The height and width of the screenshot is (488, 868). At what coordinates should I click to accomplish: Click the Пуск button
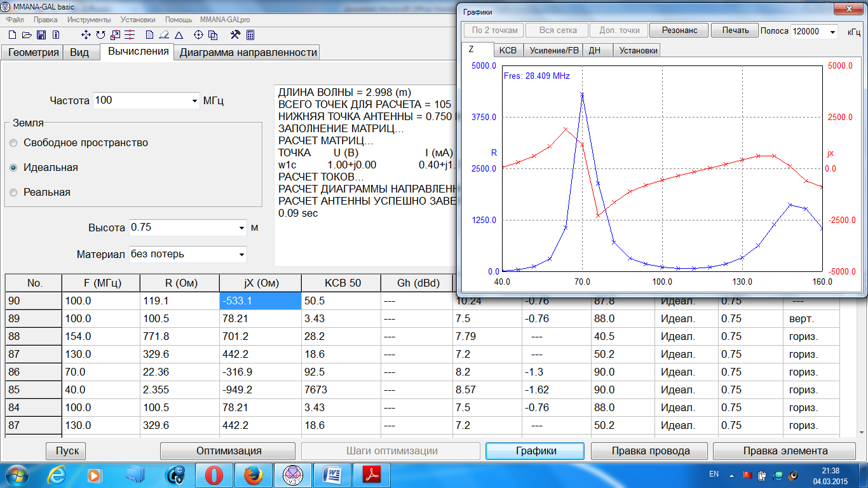tap(66, 451)
